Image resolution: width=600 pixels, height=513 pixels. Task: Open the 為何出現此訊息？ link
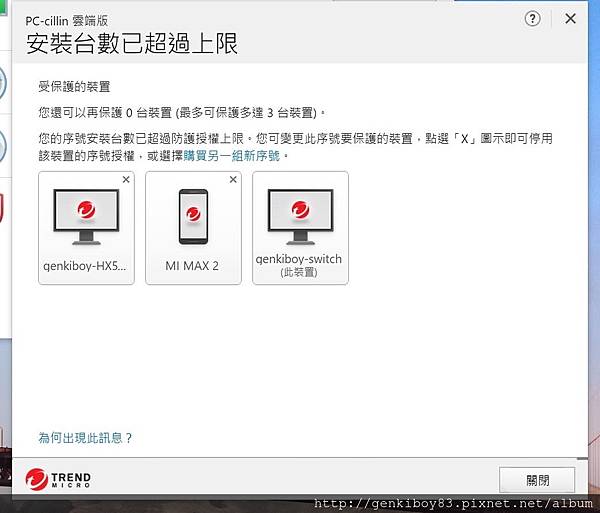85,438
